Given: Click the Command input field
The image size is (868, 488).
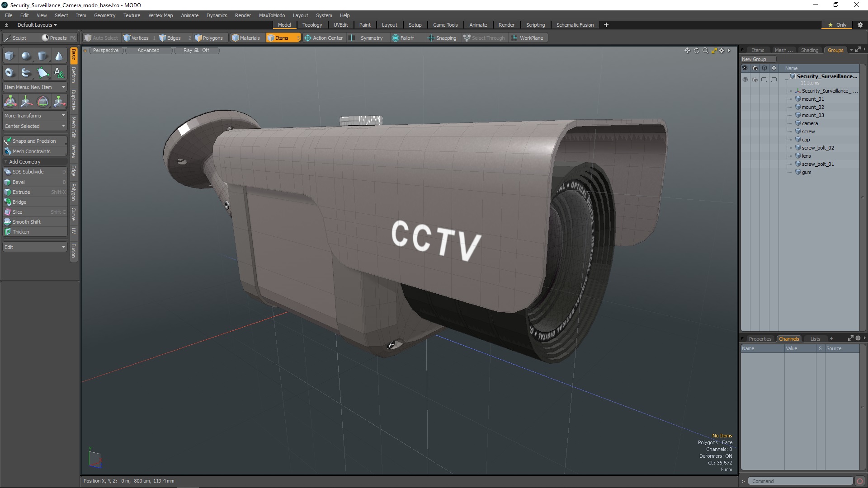Looking at the screenshot, I should [801, 481].
